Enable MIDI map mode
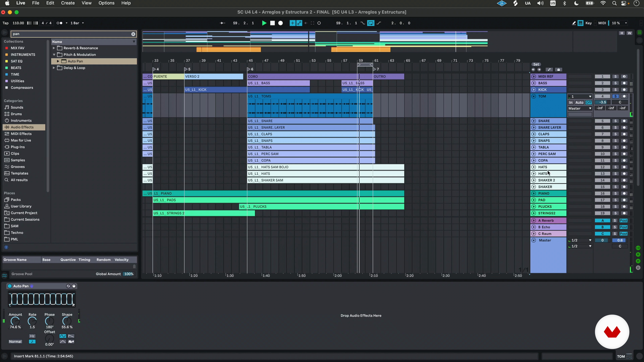Image resolution: width=644 pixels, height=362 pixels. tap(602, 23)
